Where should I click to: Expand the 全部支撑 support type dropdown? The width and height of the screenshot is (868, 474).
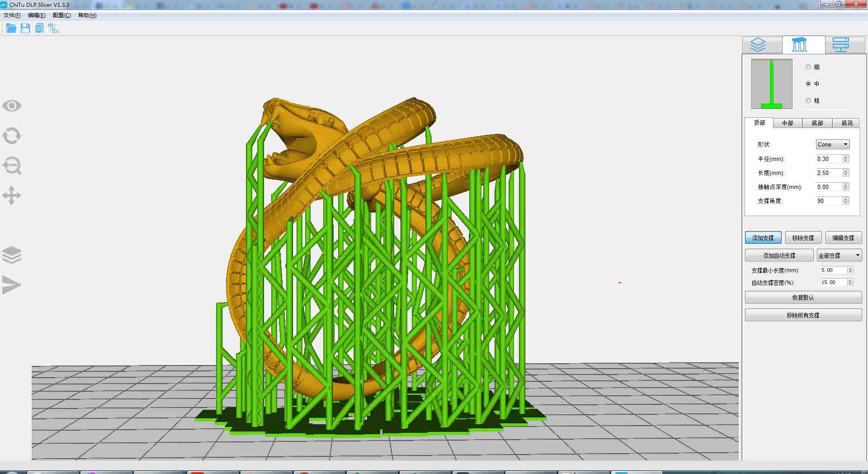pos(839,256)
